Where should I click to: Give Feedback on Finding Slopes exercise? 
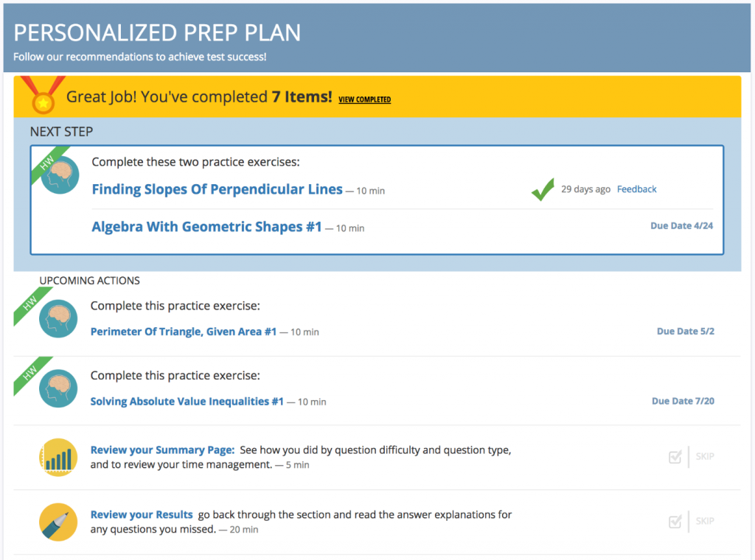pos(636,189)
